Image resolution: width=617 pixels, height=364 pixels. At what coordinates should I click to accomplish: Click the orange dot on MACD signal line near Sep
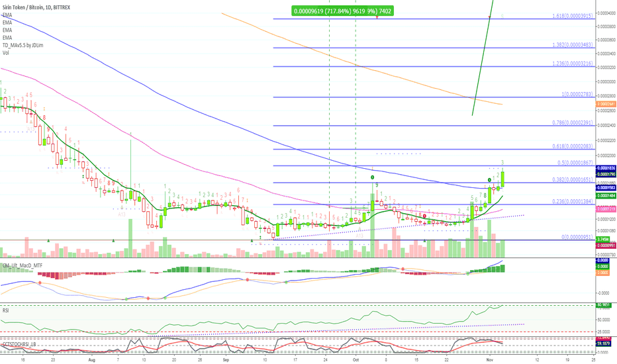(248, 279)
